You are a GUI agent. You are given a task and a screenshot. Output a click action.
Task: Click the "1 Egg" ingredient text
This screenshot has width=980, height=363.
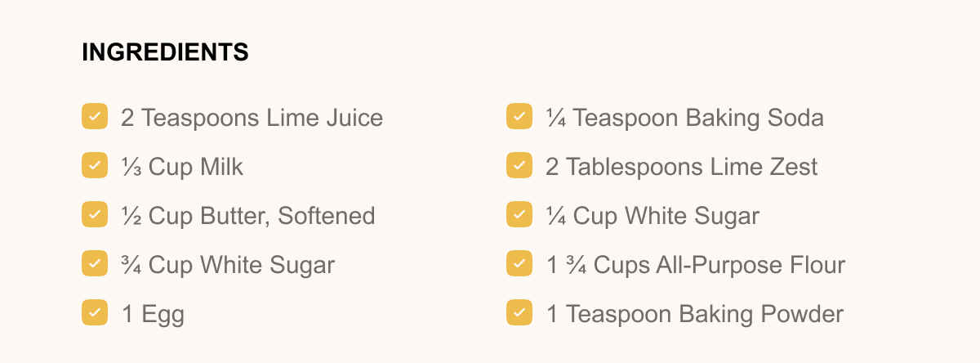[153, 314]
